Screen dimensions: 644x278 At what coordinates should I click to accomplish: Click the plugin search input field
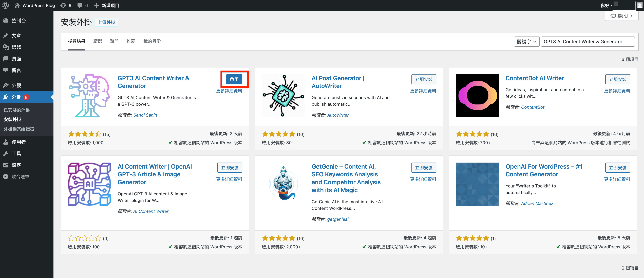[x=588, y=42]
